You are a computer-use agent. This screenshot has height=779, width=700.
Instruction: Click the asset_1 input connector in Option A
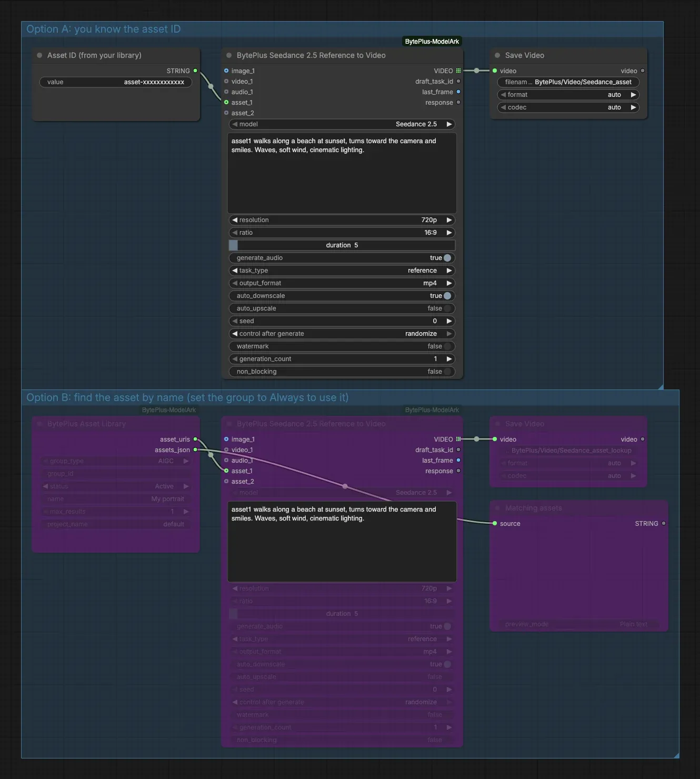tap(226, 102)
